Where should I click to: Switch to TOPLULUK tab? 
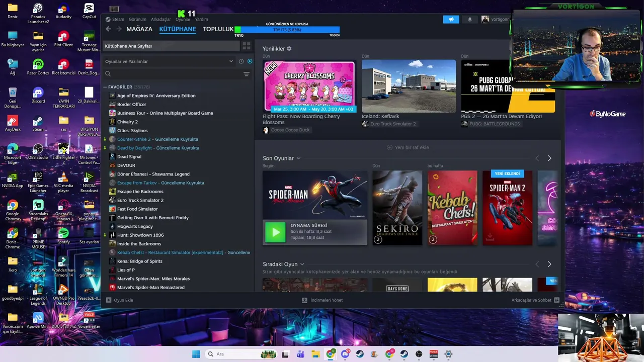click(218, 29)
